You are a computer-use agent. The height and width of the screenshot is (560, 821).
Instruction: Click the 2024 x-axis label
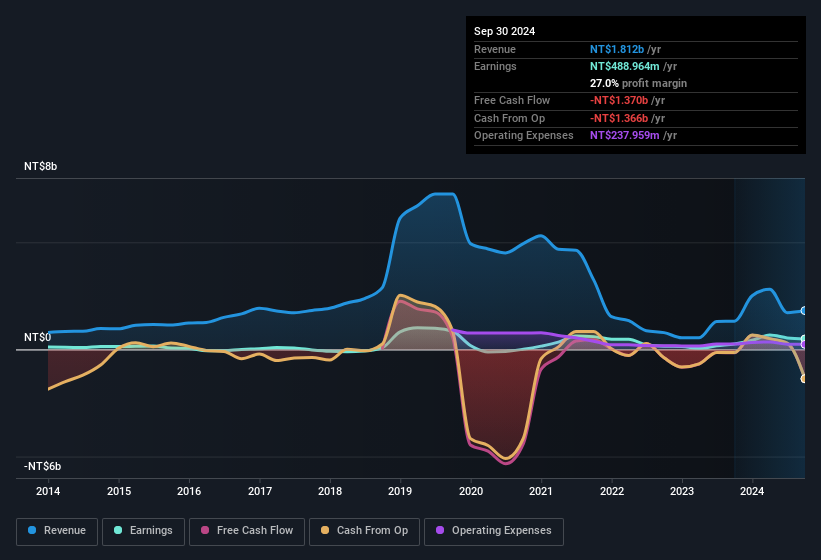[752, 491]
